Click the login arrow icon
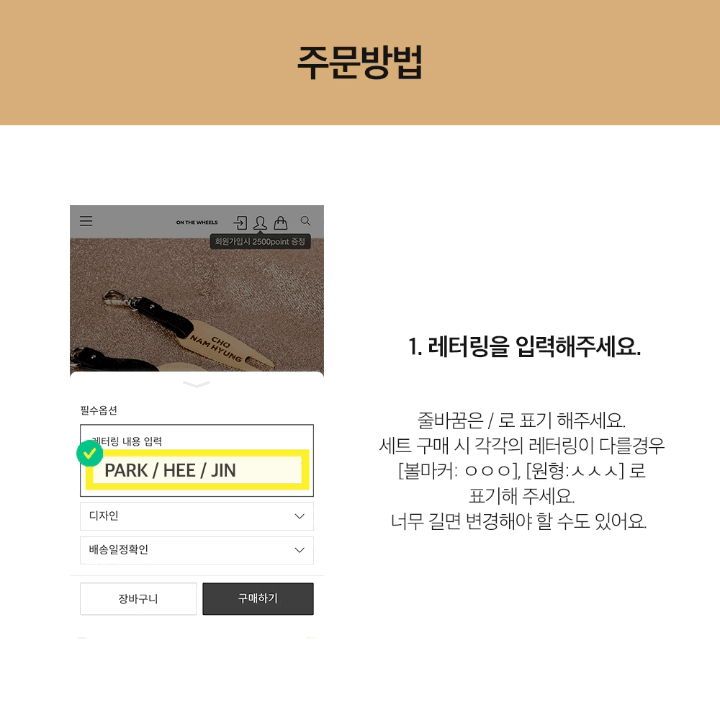 pyautogui.click(x=240, y=223)
